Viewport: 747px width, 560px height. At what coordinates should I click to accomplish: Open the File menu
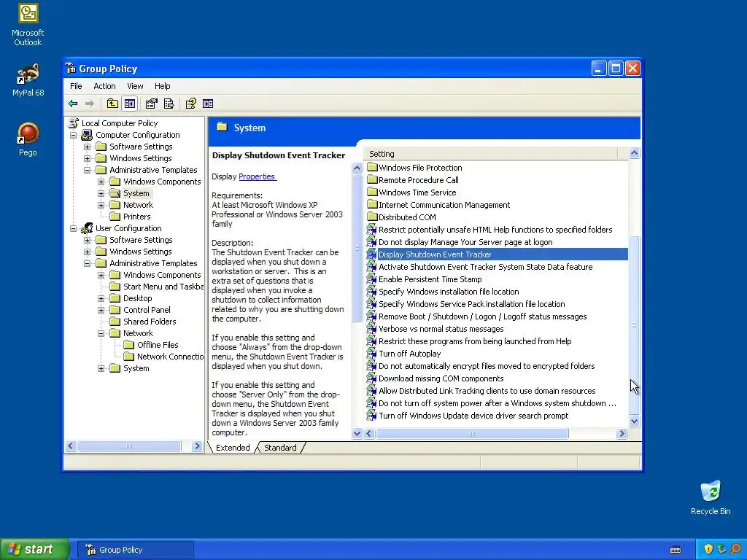76,86
